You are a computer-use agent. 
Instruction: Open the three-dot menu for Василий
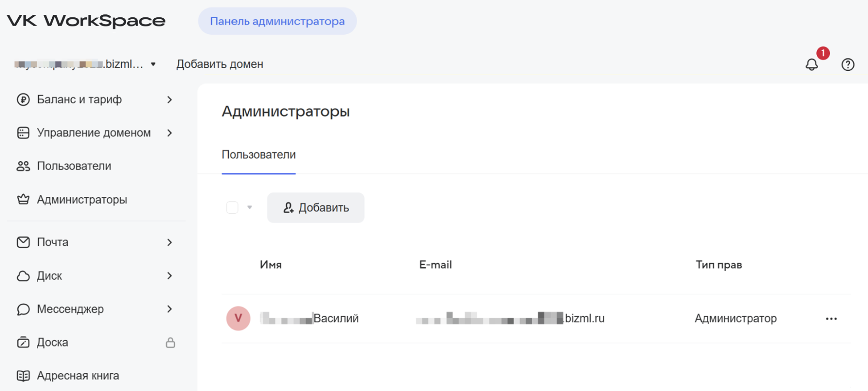pos(831,319)
